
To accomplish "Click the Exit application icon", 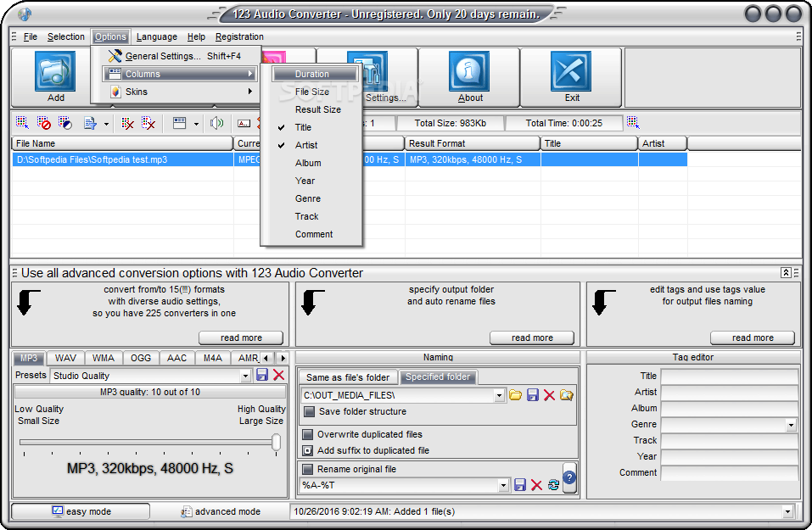I will tap(571, 71).
